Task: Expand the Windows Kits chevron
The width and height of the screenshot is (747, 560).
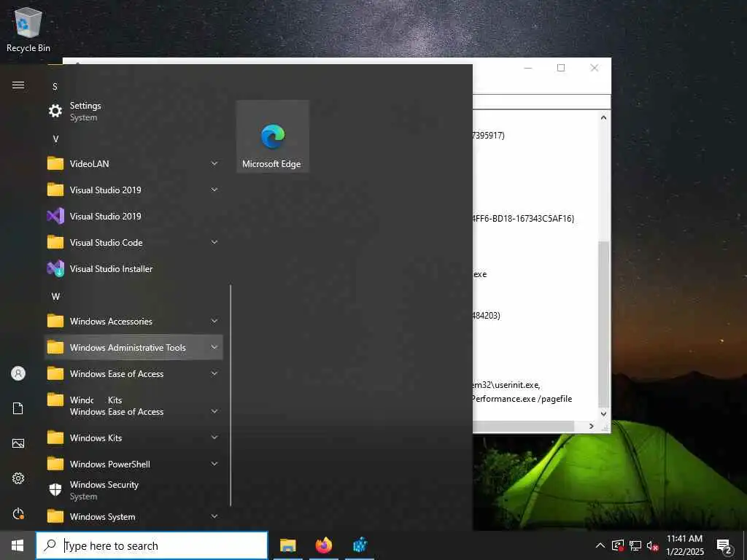Action: coord(214,437)
